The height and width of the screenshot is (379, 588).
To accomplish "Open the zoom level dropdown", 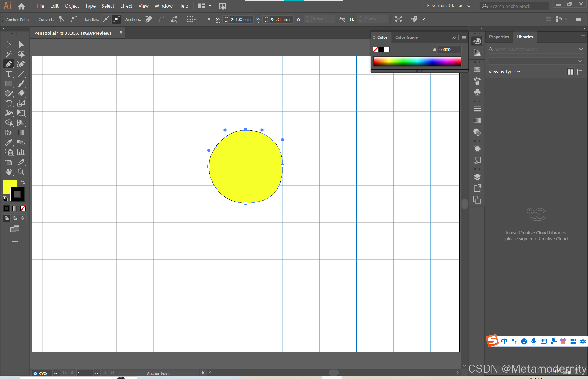I will (x=56, y=373).
